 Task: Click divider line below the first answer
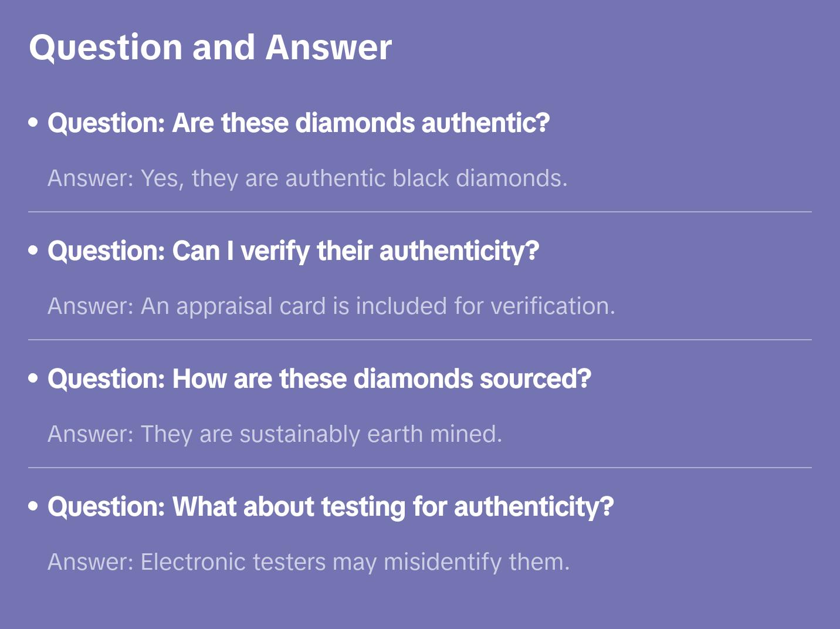420,212
